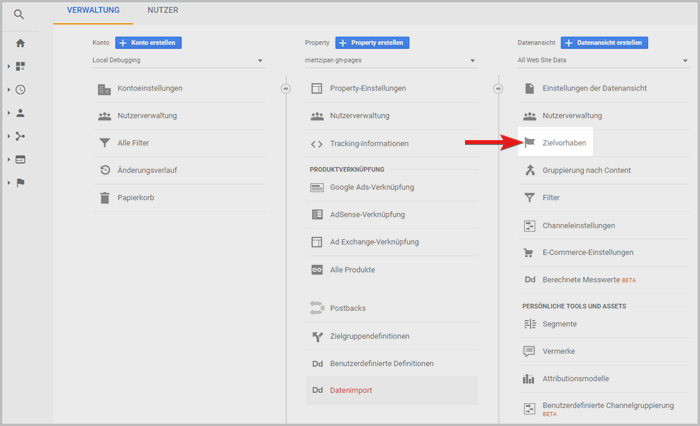The height and width of the screenshot is (426, 700).
Task: Click the view column Filter funnel icon
Action: click(529, 198)
